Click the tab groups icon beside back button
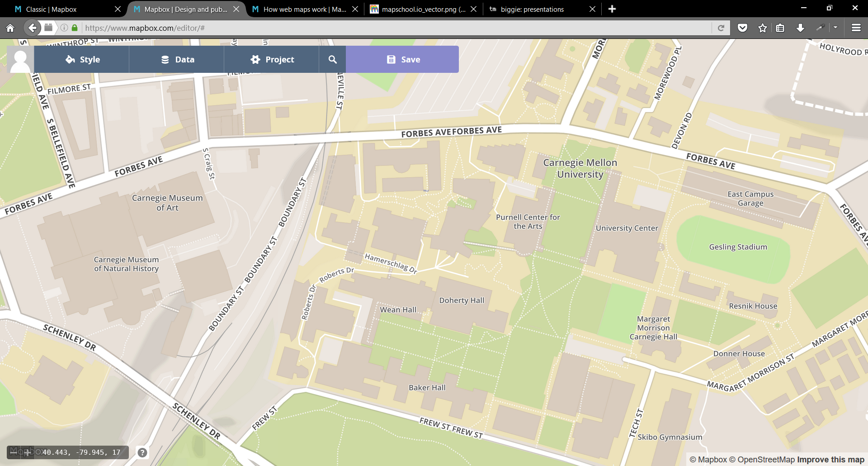 pos(48,28)
